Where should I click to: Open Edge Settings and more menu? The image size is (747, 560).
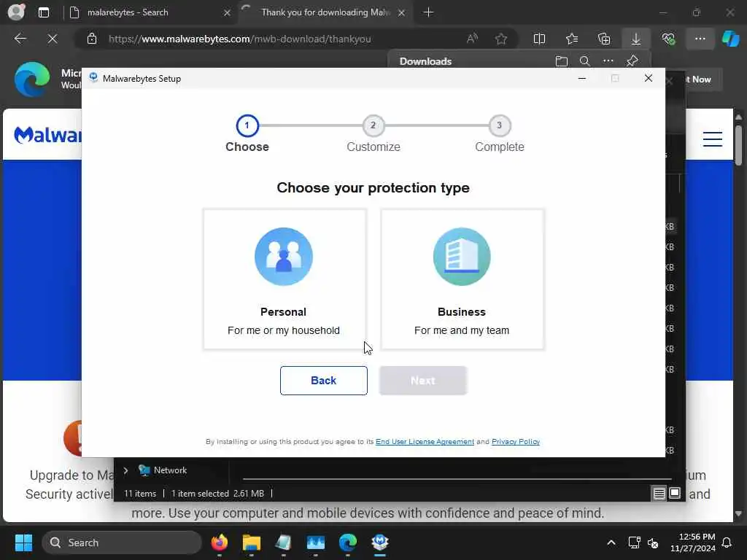coord(700,39)
